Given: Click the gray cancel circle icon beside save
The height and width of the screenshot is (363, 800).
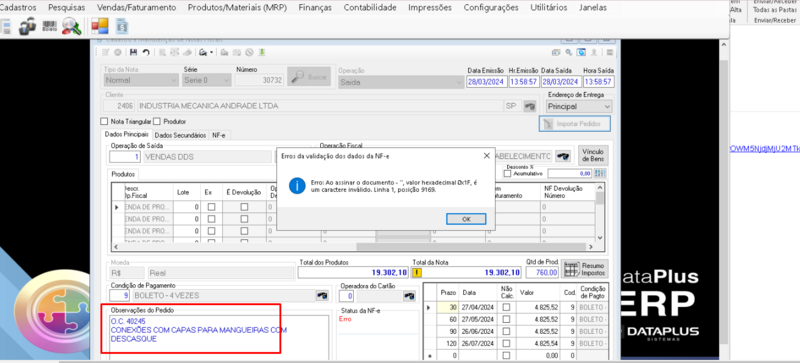Looking at the screenshot, I should [x=117, y=52].
